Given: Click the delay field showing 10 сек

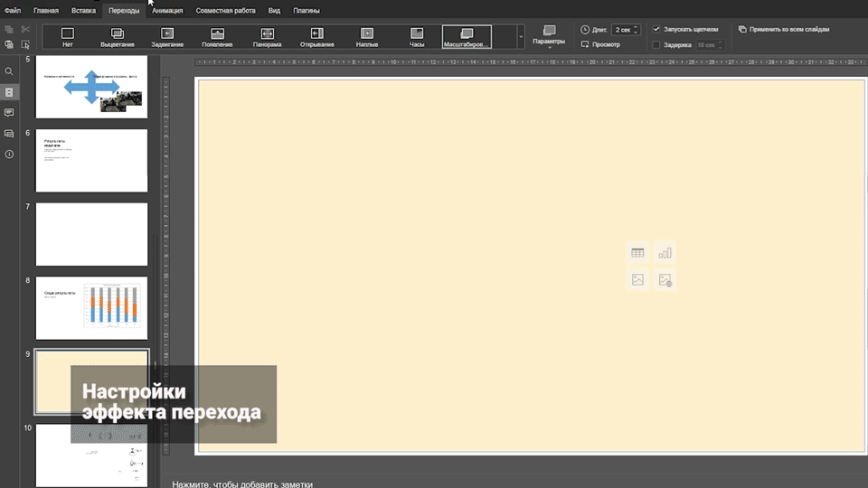Looking at the screenshot, I should [711, 45].
